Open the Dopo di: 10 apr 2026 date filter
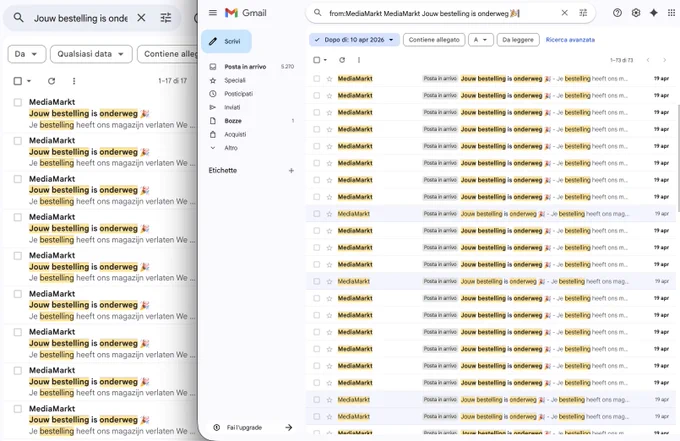Viewport: 680px width, 441px height. point(354,40)
